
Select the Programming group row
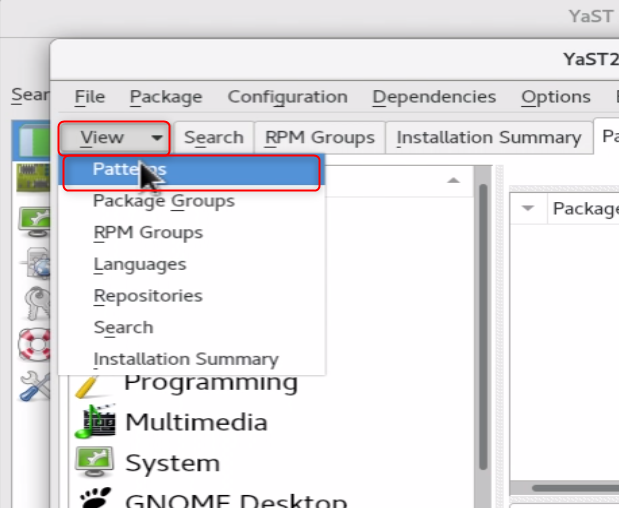[x=271, y=382]
